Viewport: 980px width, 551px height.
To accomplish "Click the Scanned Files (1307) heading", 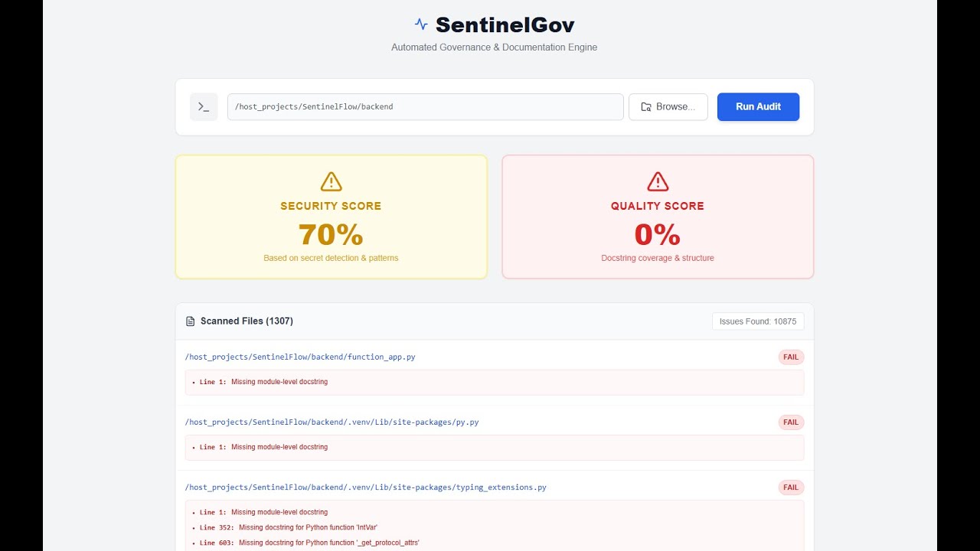I will pos(247,321).
